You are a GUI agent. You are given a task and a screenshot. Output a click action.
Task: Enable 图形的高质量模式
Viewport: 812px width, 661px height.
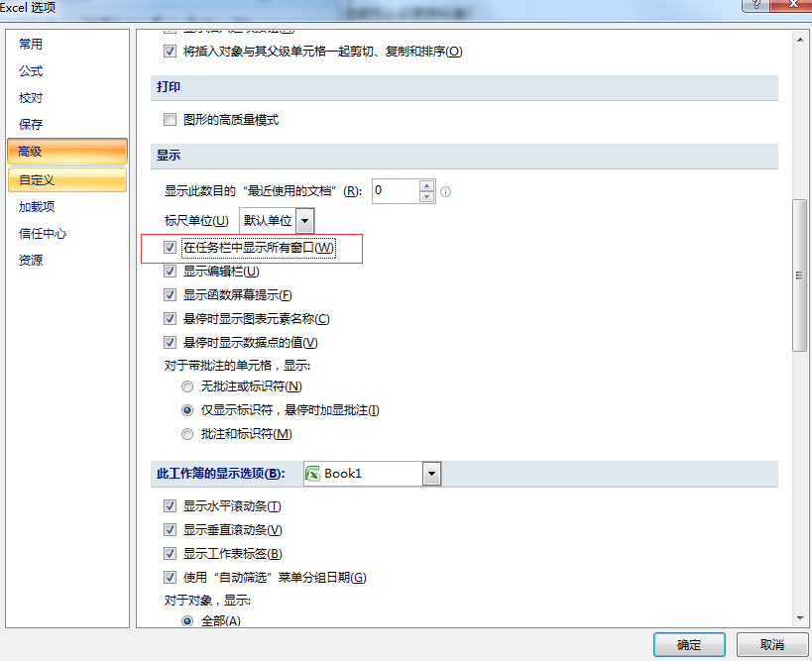(x=171, y=119)
